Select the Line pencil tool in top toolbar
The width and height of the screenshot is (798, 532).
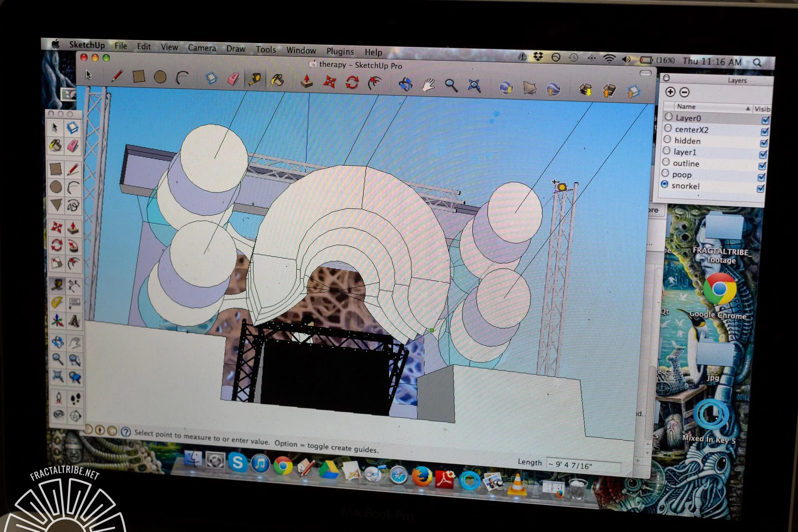tap(117, 76)
